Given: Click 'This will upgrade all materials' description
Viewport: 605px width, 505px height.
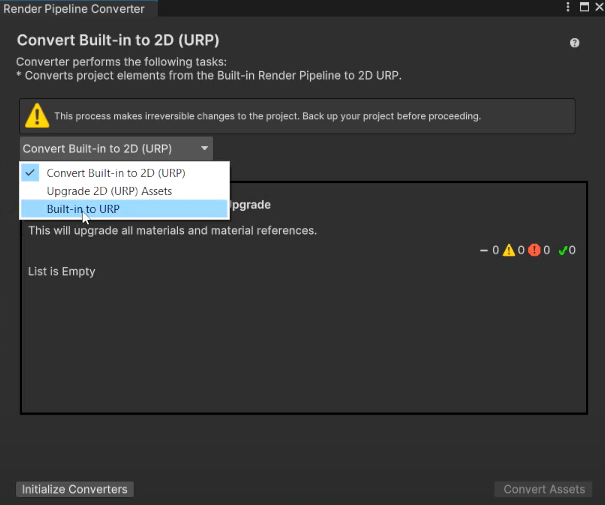Looking at the screenshot, I should 172,231.
